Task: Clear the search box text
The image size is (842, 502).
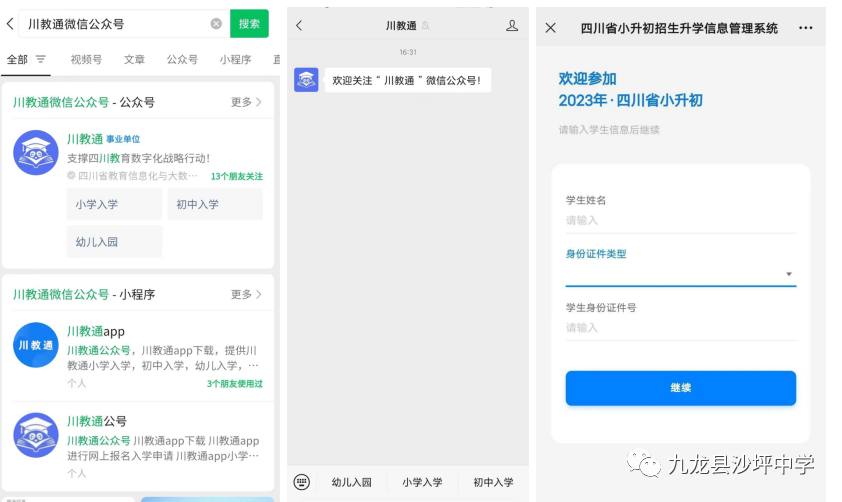Action: (x=216, y=24)
